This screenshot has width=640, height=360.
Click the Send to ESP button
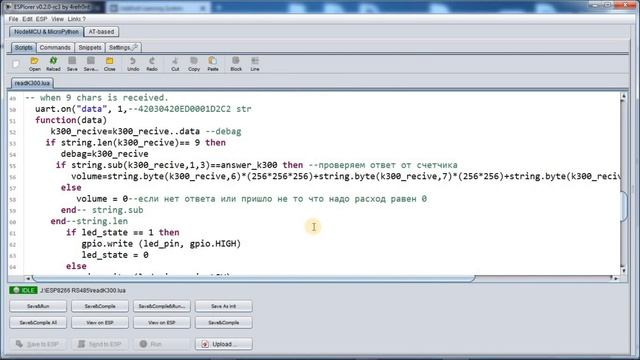click(x=100, y=344)
